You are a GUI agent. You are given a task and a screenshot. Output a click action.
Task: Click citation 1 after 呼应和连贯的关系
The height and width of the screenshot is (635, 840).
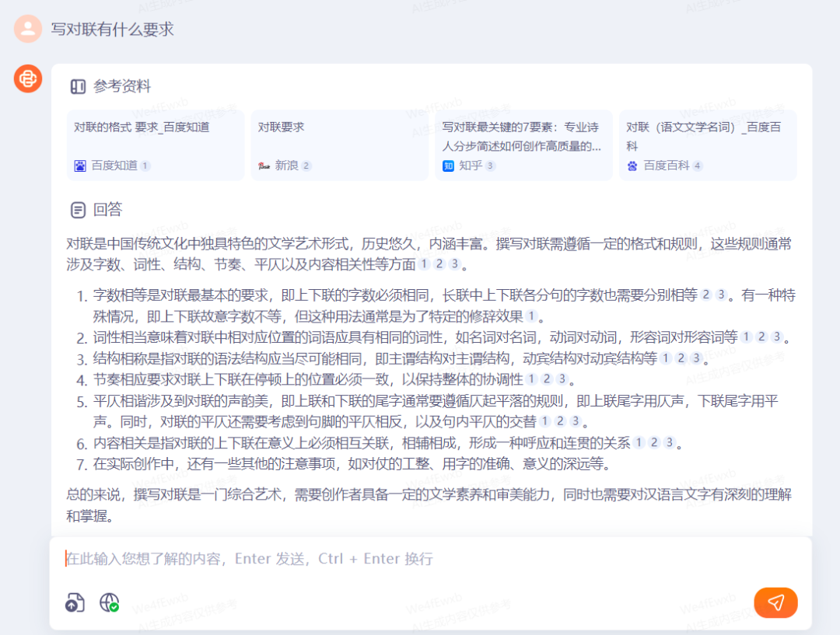pos(639,442)
